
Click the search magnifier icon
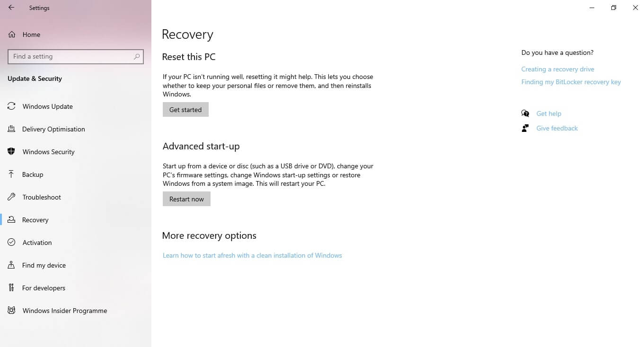137,56
